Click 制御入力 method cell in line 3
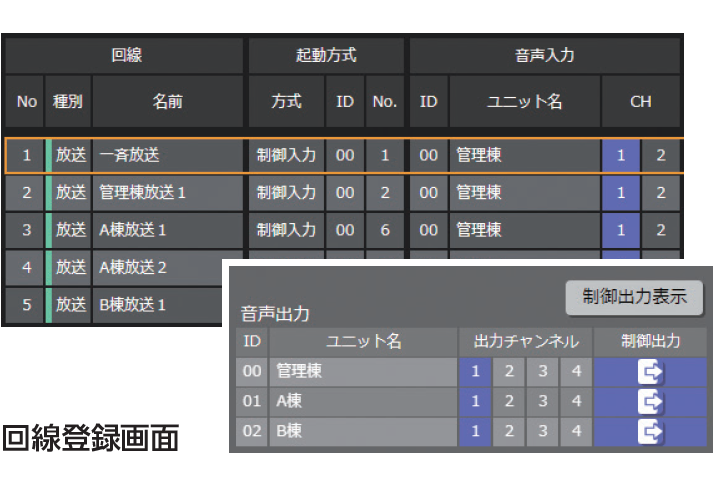The image size is (714, 484). tap(286, 230)
